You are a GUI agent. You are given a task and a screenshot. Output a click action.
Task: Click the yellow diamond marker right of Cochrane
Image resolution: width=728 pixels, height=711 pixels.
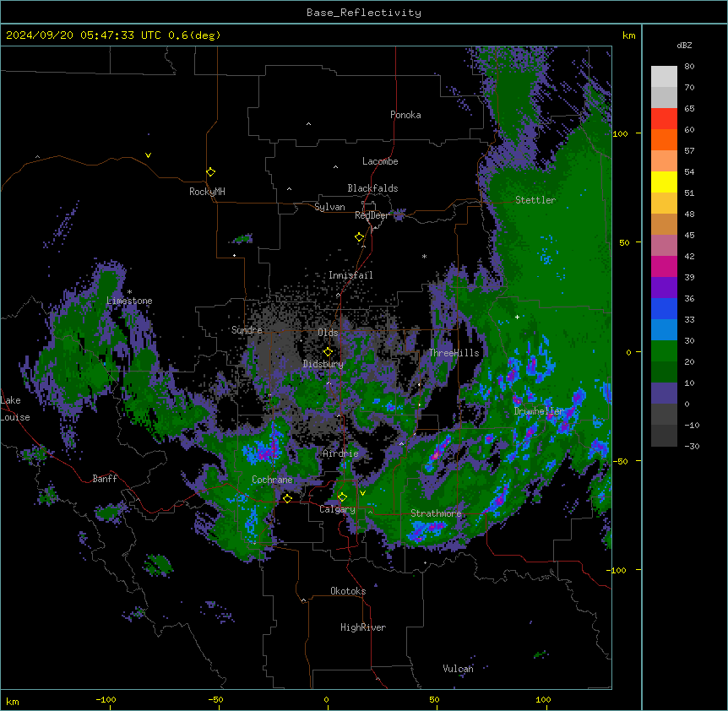pos(287,498)
